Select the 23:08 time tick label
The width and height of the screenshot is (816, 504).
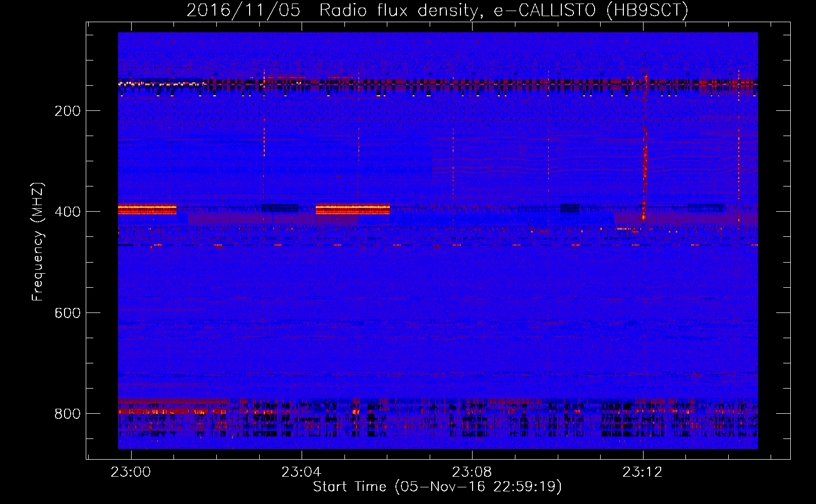click(x=472, y=472)
